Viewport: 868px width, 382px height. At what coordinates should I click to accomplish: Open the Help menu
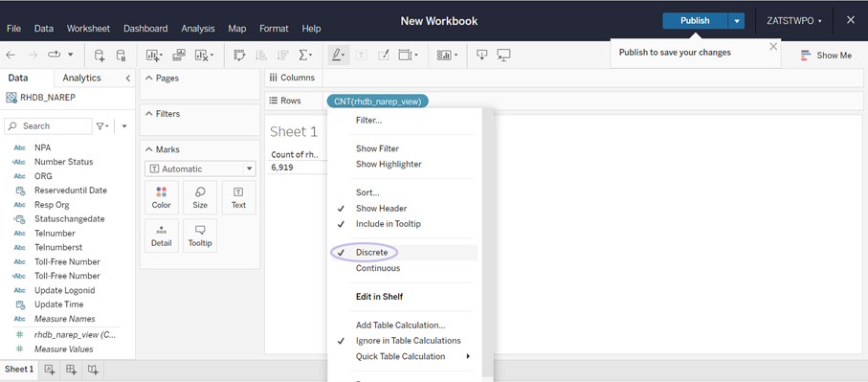[311, 28]
